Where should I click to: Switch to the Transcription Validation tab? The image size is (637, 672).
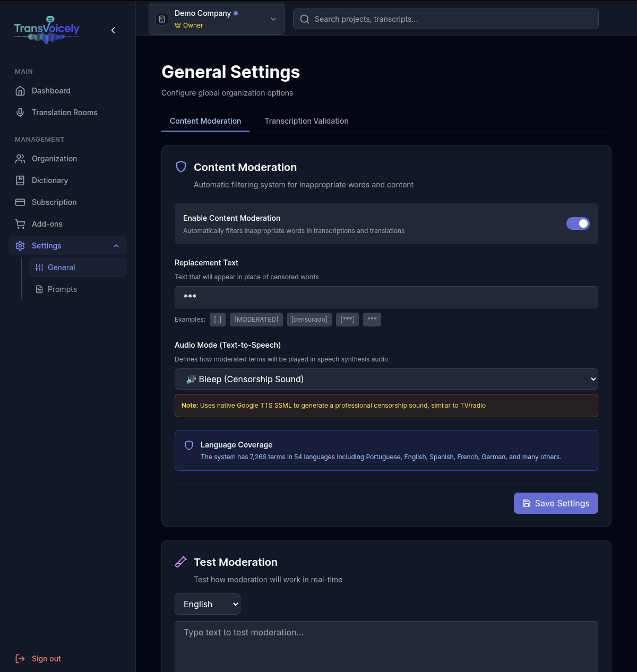tap(306, 121)
